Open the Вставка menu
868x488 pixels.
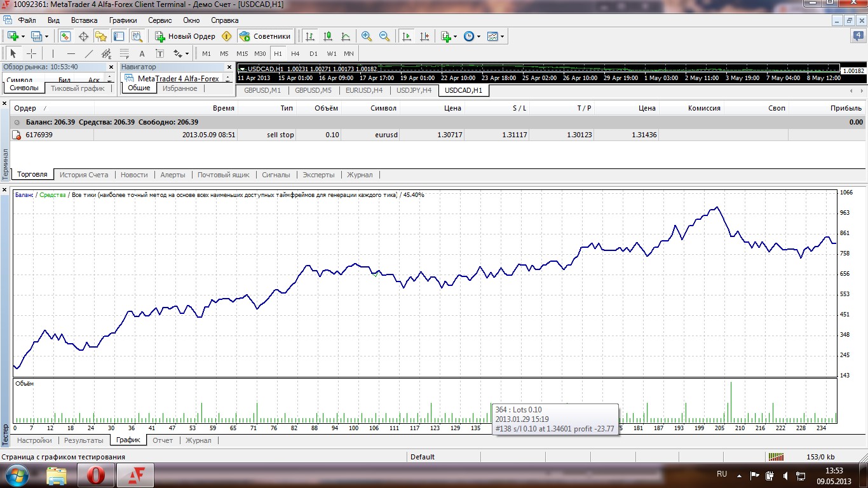pyautogui.click(x=84, y=20)
